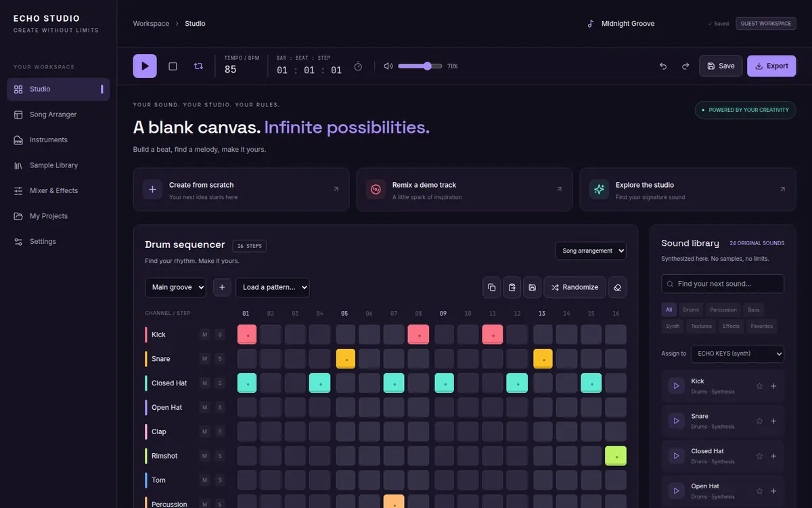The image size is (812, 508).
Task: Click the speaker volume icon
Action: coord(388,66)
